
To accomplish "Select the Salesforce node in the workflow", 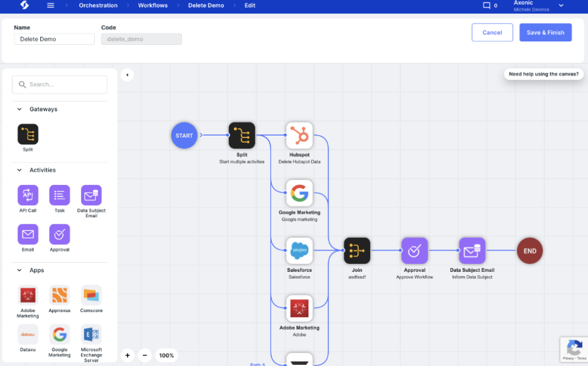I will pyautogui.click(x=299, y=251).
